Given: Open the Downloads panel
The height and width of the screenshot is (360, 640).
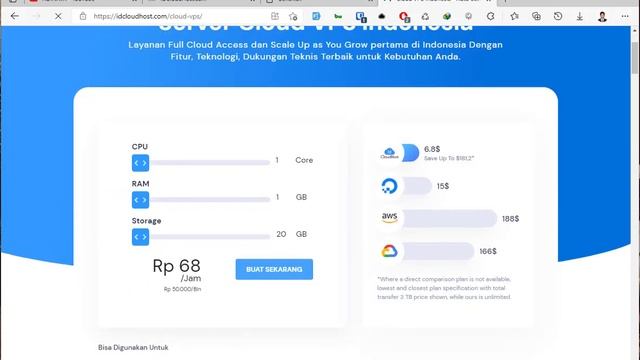Looking at the screenshot, I should coord(580,16).
